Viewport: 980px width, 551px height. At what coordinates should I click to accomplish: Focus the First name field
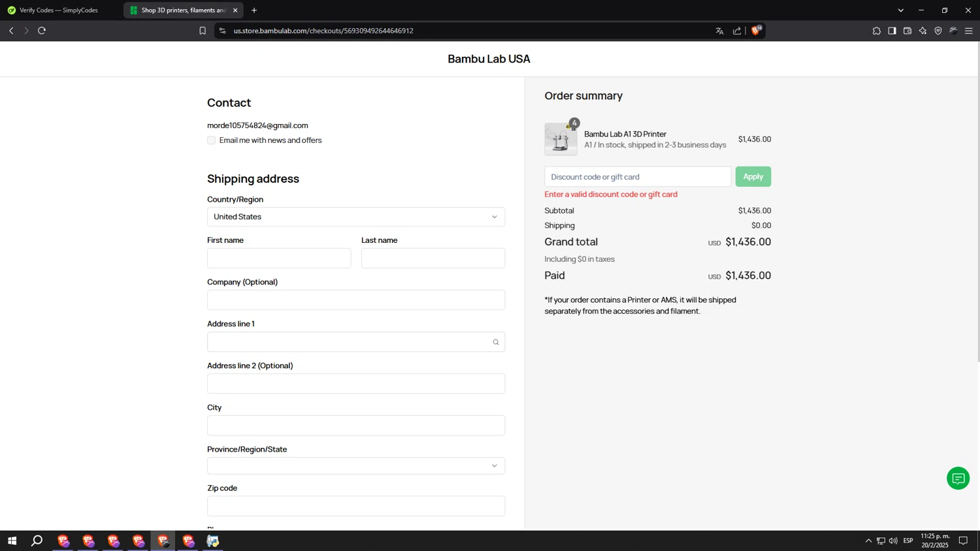[x=279, y=258]
